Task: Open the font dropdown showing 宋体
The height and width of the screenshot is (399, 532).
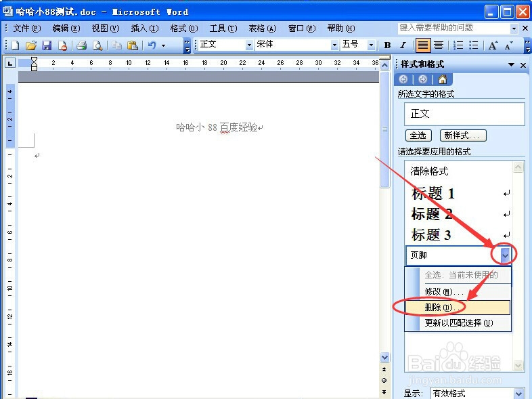Action: (x=334, y=45)
